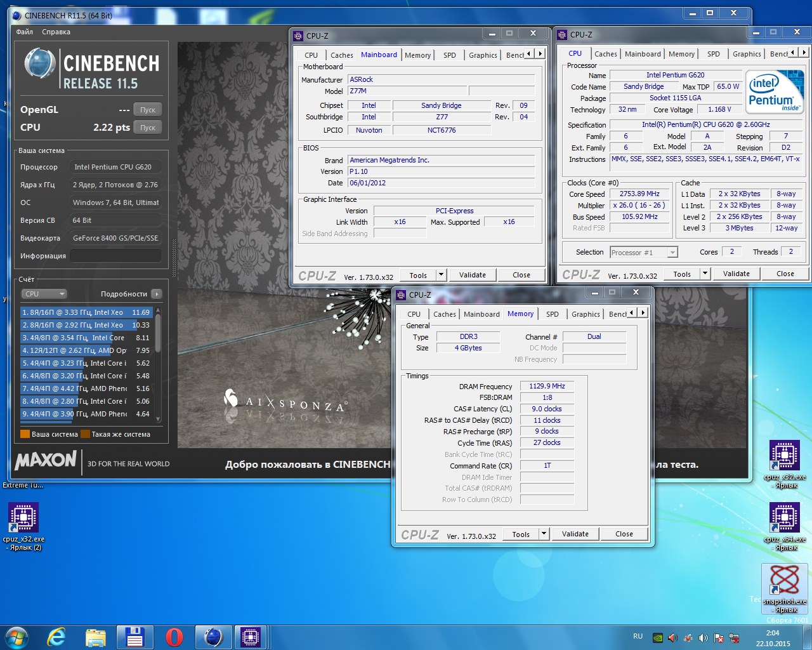Select ranking row 9 AMD Phenom 4.64
Viewport: 812px width, 650px height.
point(86,414)
